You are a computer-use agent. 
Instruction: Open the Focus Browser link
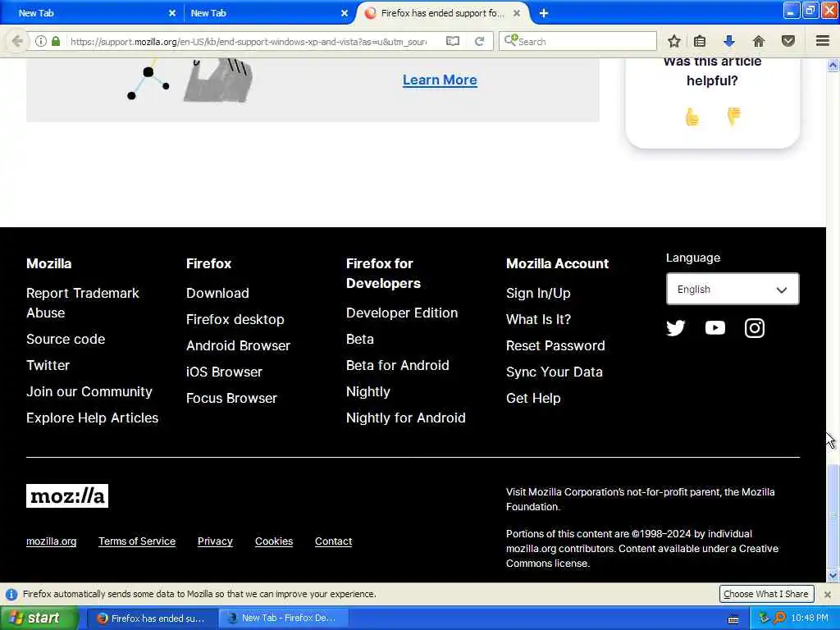pos(232,398)
